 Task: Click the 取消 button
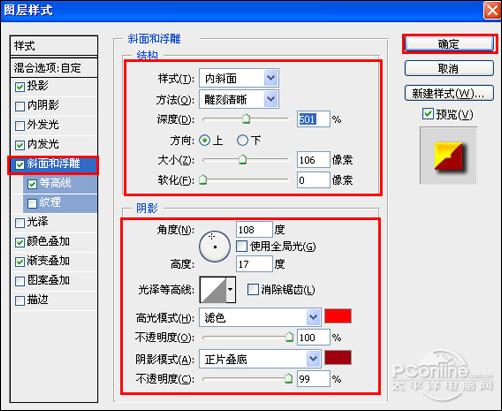449,68
